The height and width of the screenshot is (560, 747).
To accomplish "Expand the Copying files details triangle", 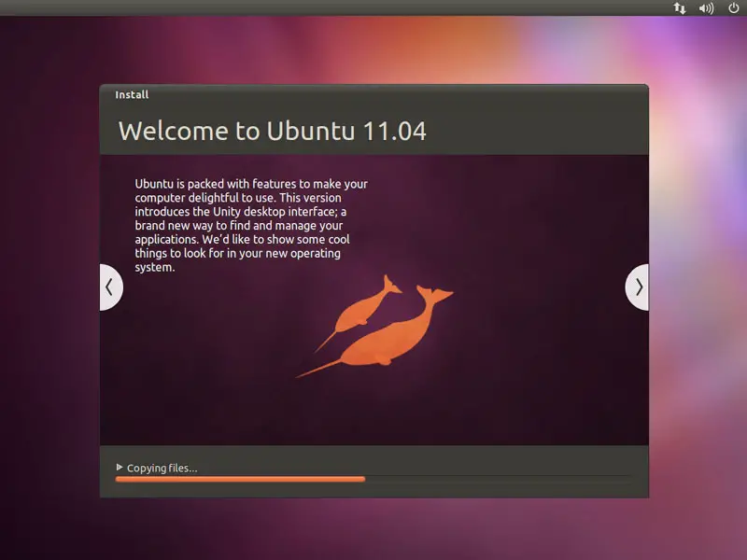I will tap(120, 468).
